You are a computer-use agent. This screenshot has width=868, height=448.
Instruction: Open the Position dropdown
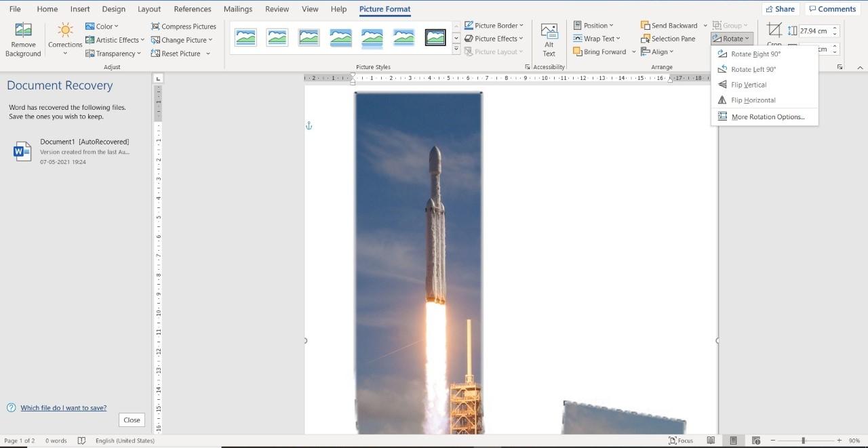(593, 26)
